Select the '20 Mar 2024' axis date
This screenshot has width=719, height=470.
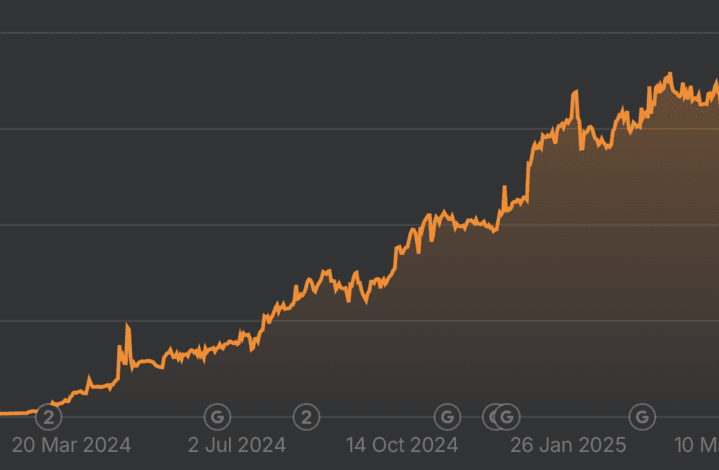pos(72,445)
